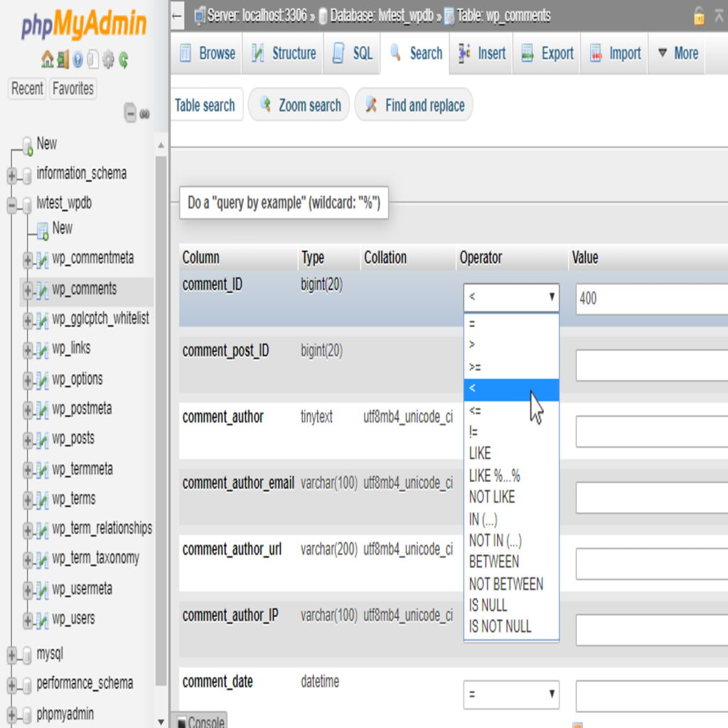The width and height of the screenshot is (728, 728).
Task: Click the wp_posts table icon
Action: [42, 439]
